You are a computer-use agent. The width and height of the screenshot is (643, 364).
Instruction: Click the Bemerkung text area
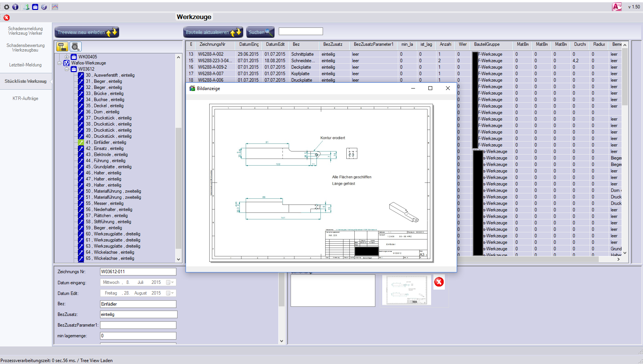click(x=333, y=290)
